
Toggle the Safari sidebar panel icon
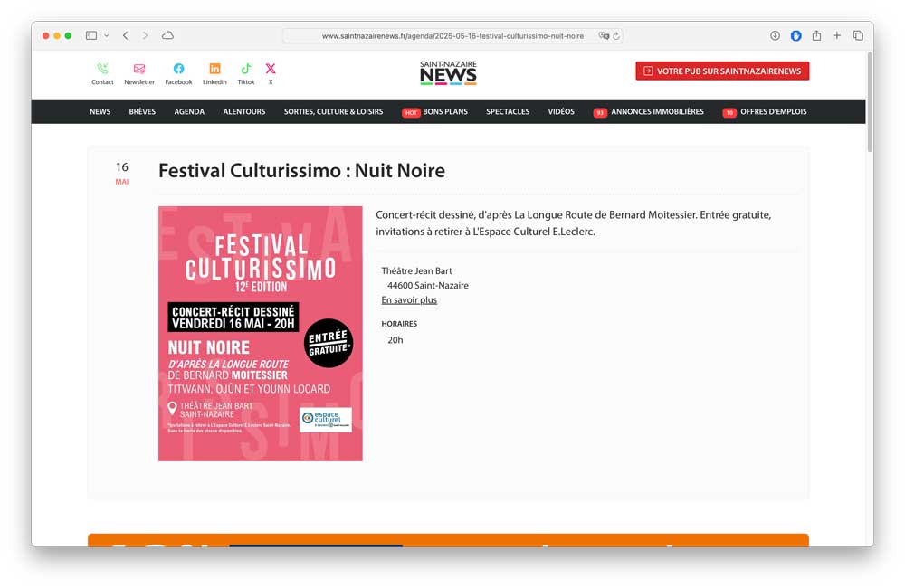click(x=90, y=34)
